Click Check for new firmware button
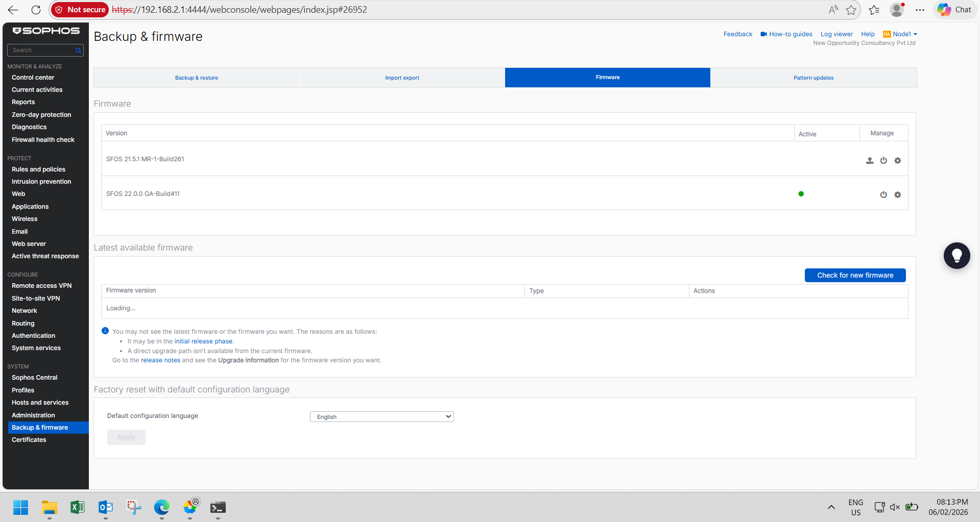980x522 pixels. click(x=855, y=275)
